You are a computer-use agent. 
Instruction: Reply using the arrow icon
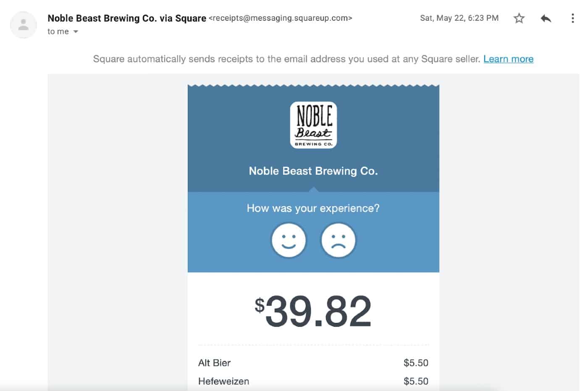tap(546, 18)
